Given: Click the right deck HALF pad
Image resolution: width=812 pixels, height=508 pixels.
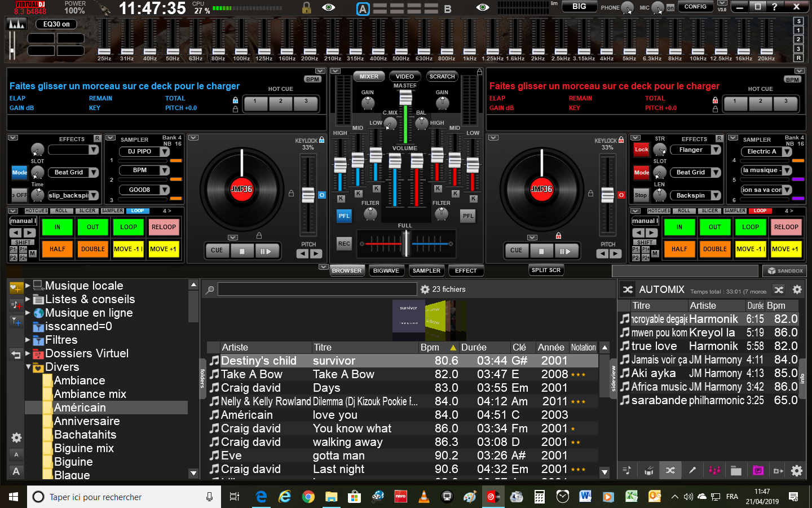Looking at the screenshot, I should pyautogui.click(x=679, y=249).
